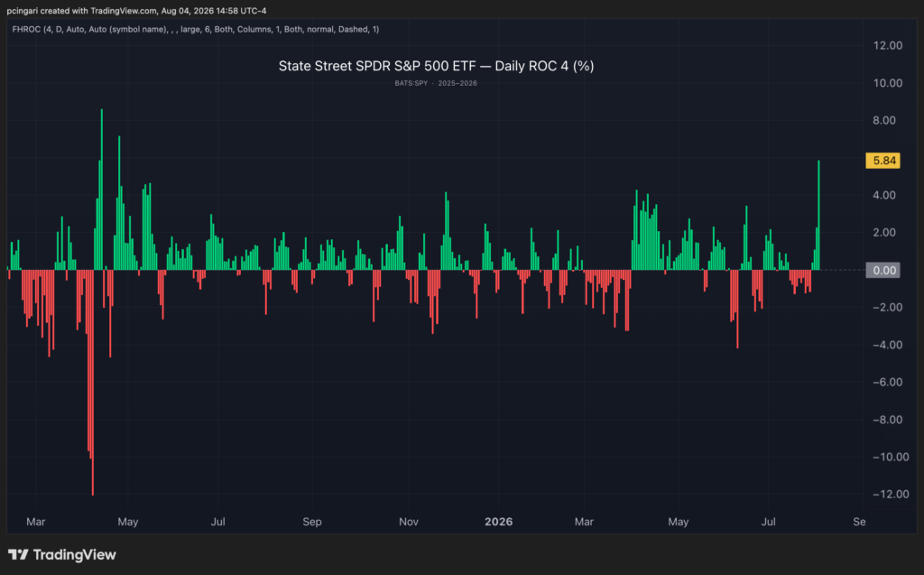The image size is (924, 575).
Task: Click the 'BATS:SPY · 2025–2026' subtitle
Action: coord(436,83)
